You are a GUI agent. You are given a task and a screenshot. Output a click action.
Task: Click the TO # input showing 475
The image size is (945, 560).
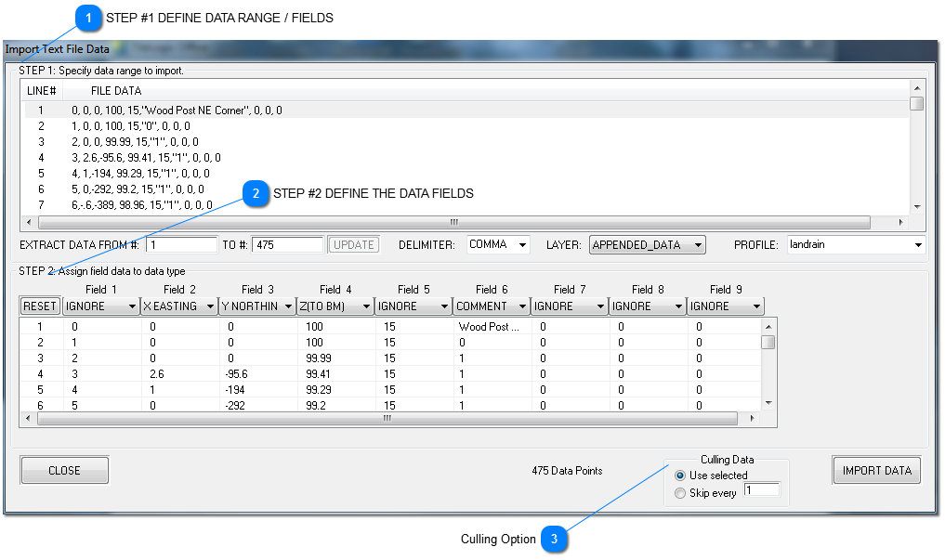[286, 244]
